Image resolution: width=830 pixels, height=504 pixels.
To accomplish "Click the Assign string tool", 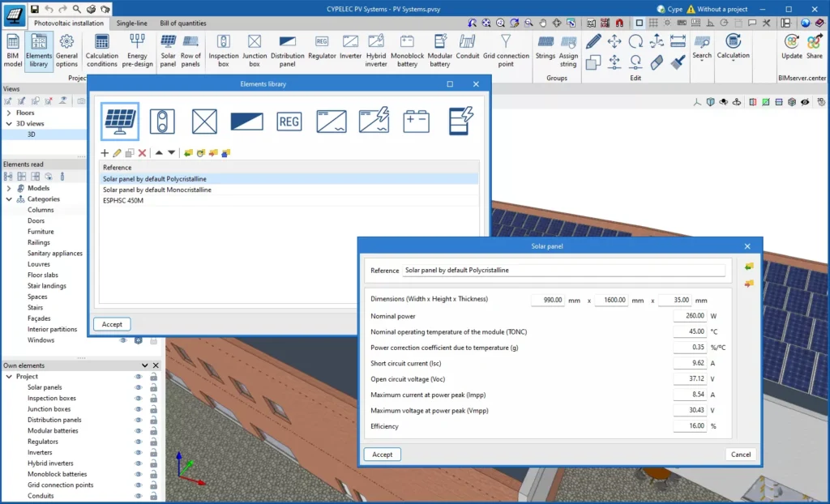I will tap(568, 50).
